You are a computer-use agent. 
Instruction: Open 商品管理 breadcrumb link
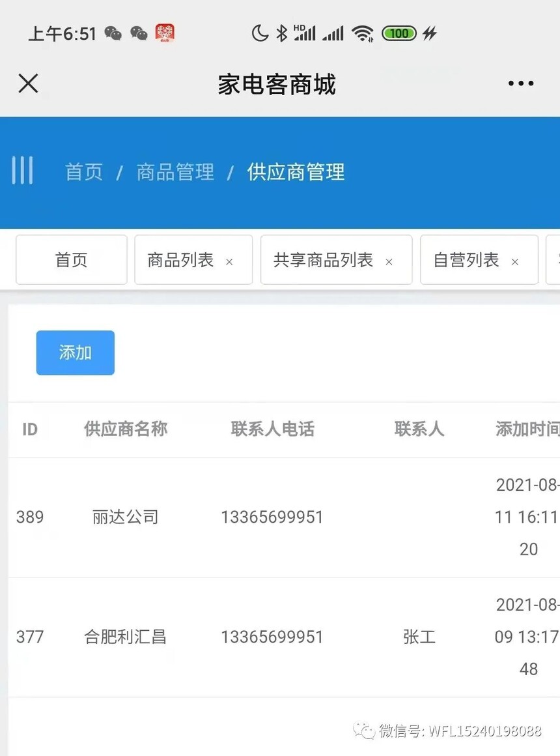click(175, 172)
